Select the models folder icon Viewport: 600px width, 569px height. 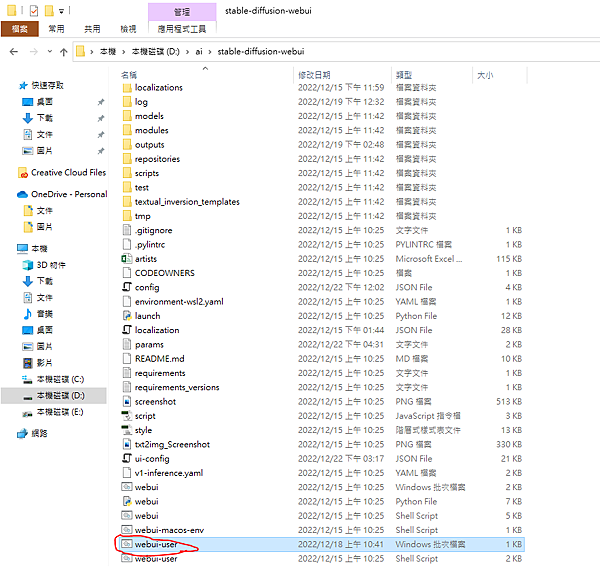127,116
